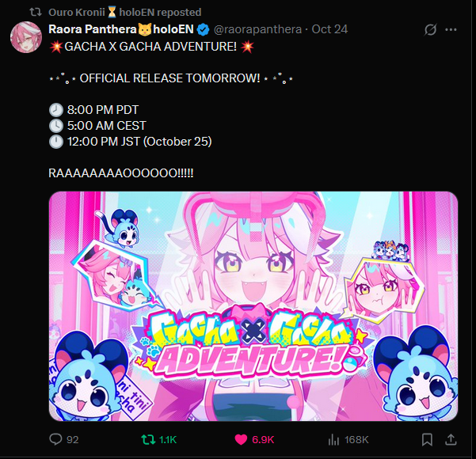Image resolution: width=476 pixels, height=459 pixels.
Task: Click 'Ouro Kronii holoEN reposted' label
Action: click(125, 13)
